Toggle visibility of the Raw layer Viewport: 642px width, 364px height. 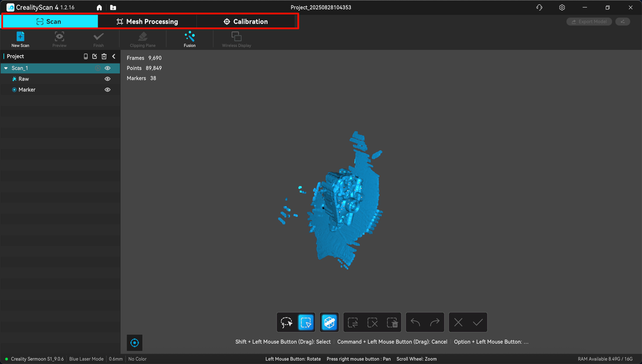click(107, 79)
